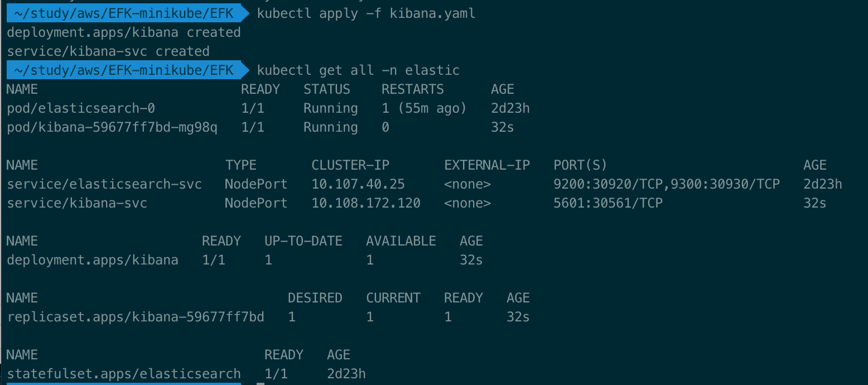This screenshot has width=868, height=385.
Task: Select 'service/kibana-svc created' output line
Action: tap(108, 51)
